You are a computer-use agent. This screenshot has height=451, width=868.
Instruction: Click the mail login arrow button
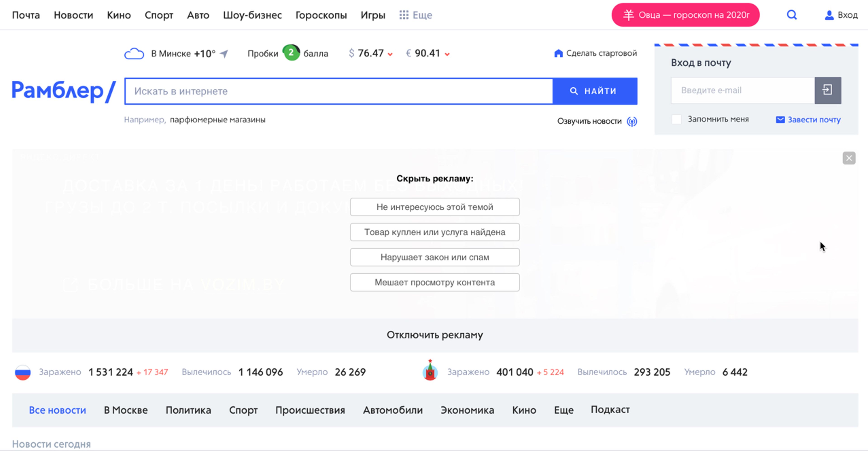point(828,90)
